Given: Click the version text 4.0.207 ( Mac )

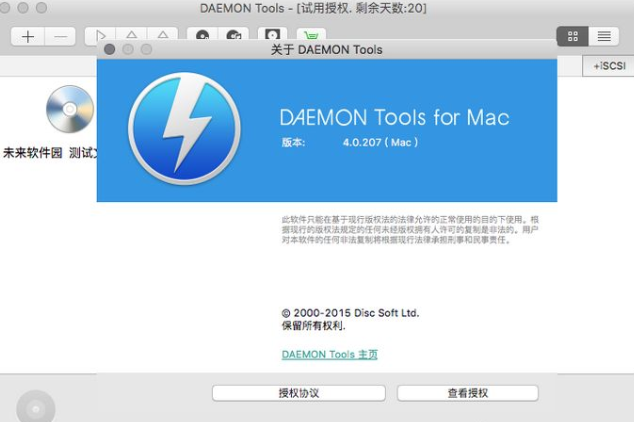Looking at the screenshot, I should pyautogui.click(x=380, y=142).
